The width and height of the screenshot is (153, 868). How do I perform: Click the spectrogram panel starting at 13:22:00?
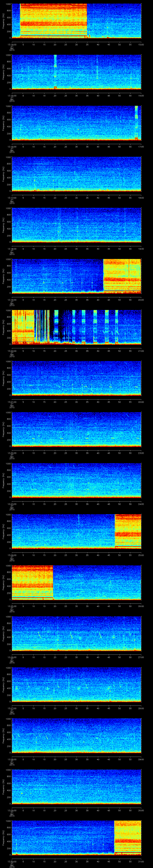click(x=77, y=429)
